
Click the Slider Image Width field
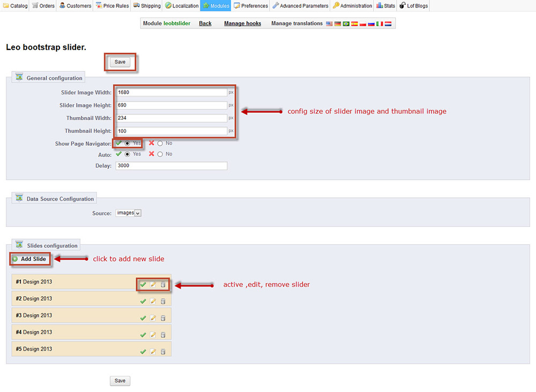point(170,92)
